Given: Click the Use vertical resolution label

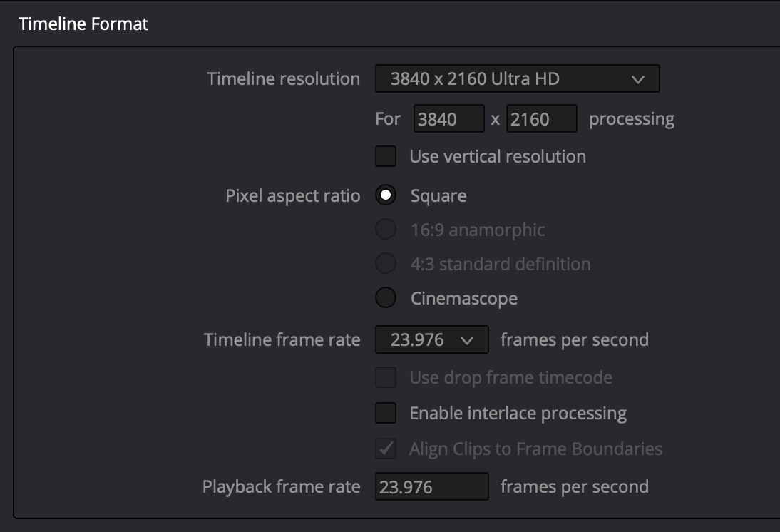Looking at the screenshot, I should point(498,157).
